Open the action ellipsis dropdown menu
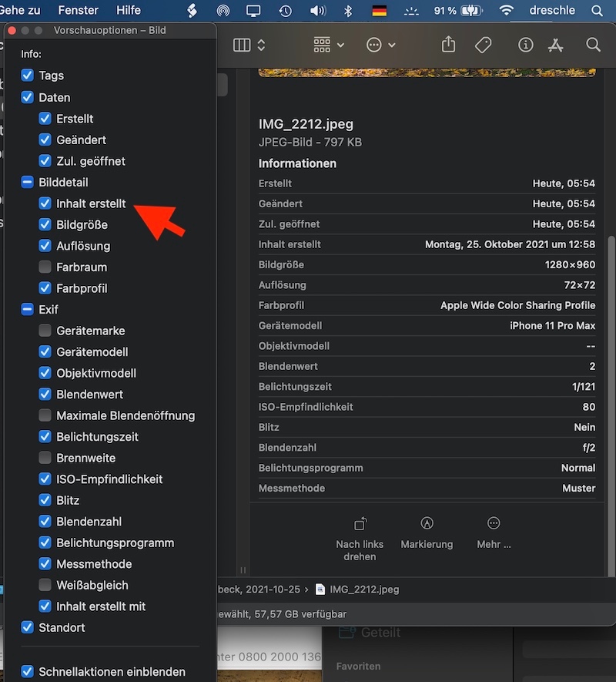The image size is (616, 682). 380,45
